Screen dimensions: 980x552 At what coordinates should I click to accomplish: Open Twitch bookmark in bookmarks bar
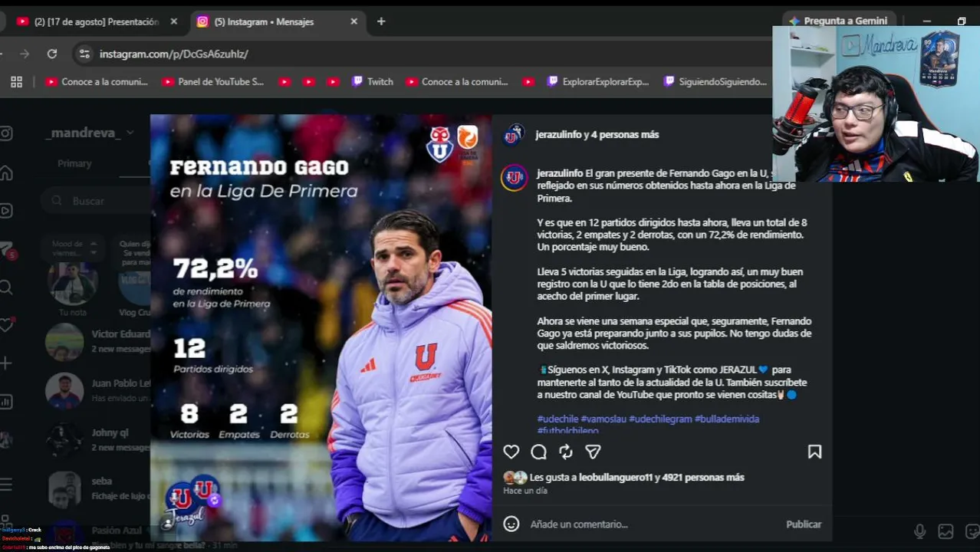[x=372, y=81]
